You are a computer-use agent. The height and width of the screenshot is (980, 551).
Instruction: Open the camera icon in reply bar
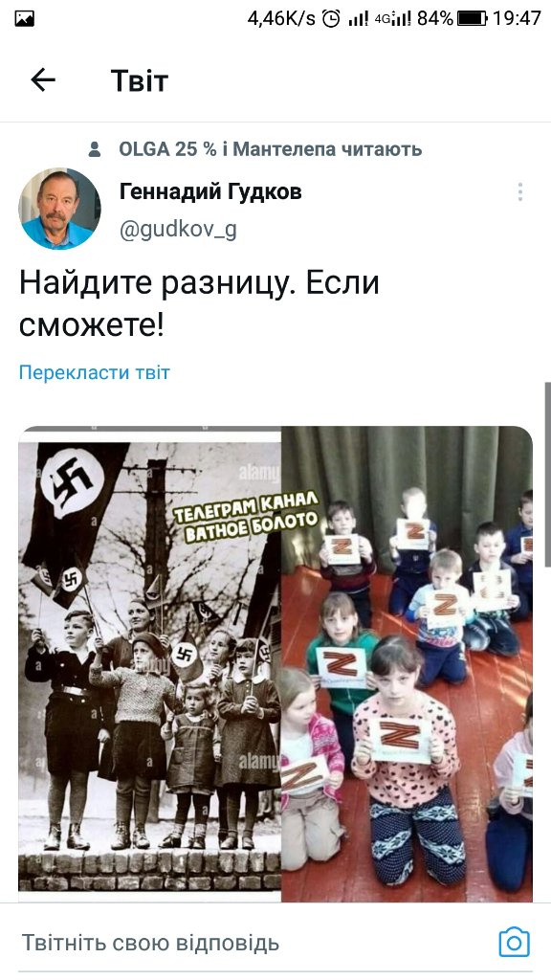514,943
